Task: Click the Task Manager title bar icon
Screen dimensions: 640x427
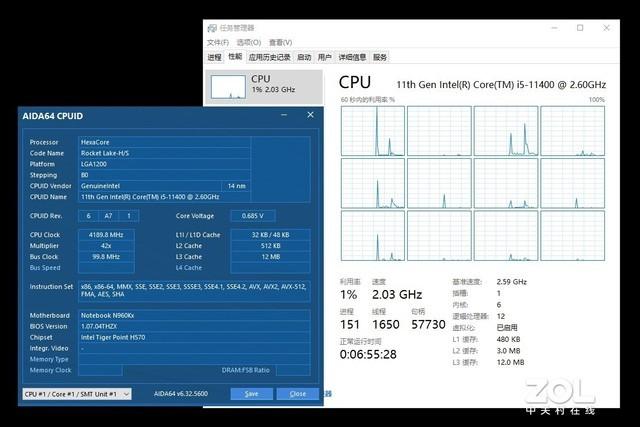Action: pos(212,28)
